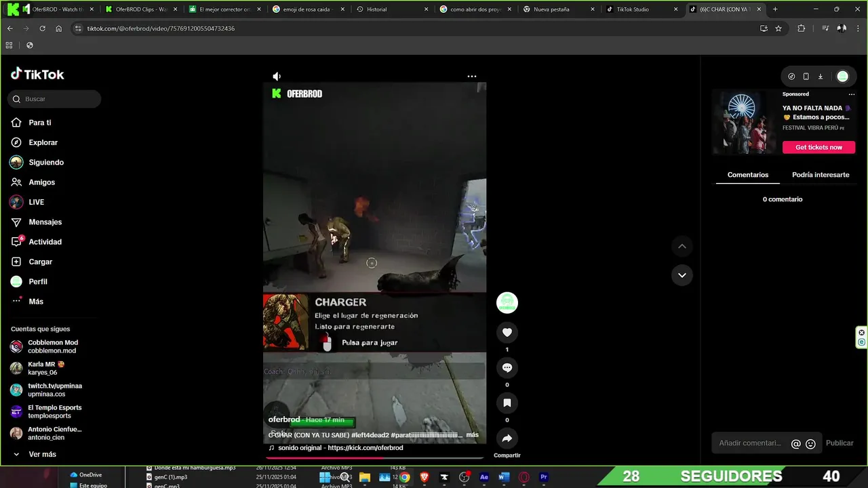Insert a mention with the @ icon
868x488 pixels.
coord(796,444)
